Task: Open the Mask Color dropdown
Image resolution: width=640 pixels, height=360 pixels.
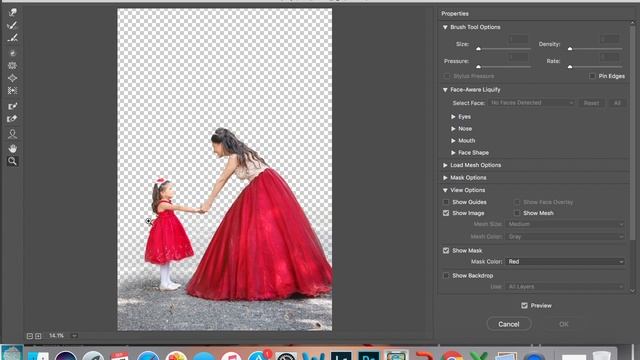Action: coord(565,262)
